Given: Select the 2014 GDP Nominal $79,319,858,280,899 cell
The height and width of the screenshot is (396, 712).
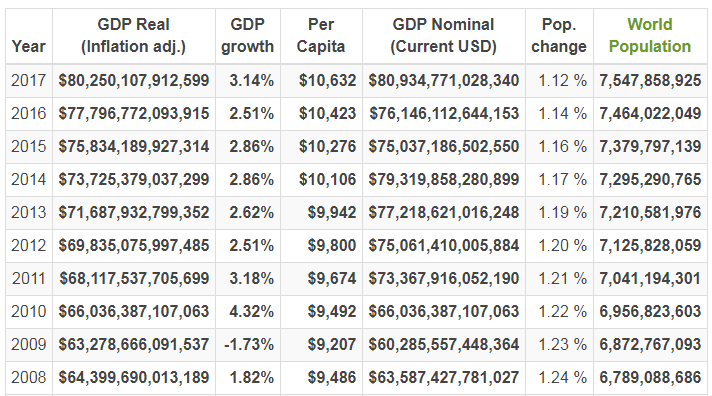Looking at the screenshot, I should (444, 179).
